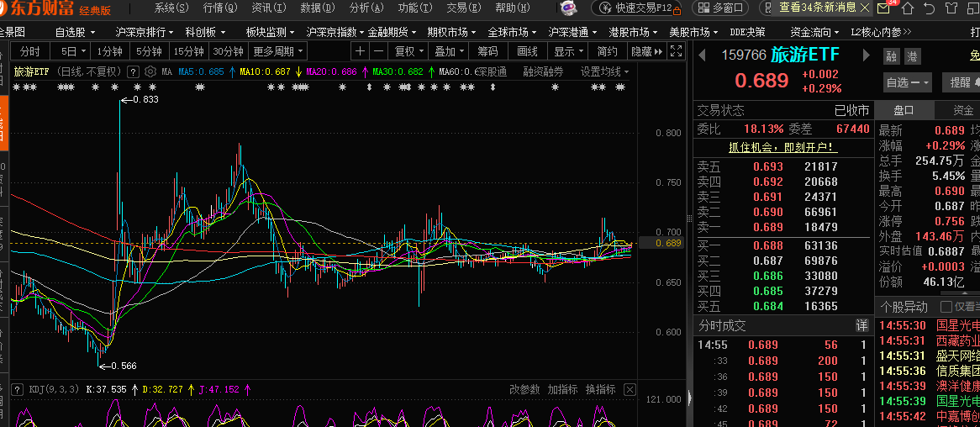
Task: Switch to the 盘口 tab
Action: 904,110
